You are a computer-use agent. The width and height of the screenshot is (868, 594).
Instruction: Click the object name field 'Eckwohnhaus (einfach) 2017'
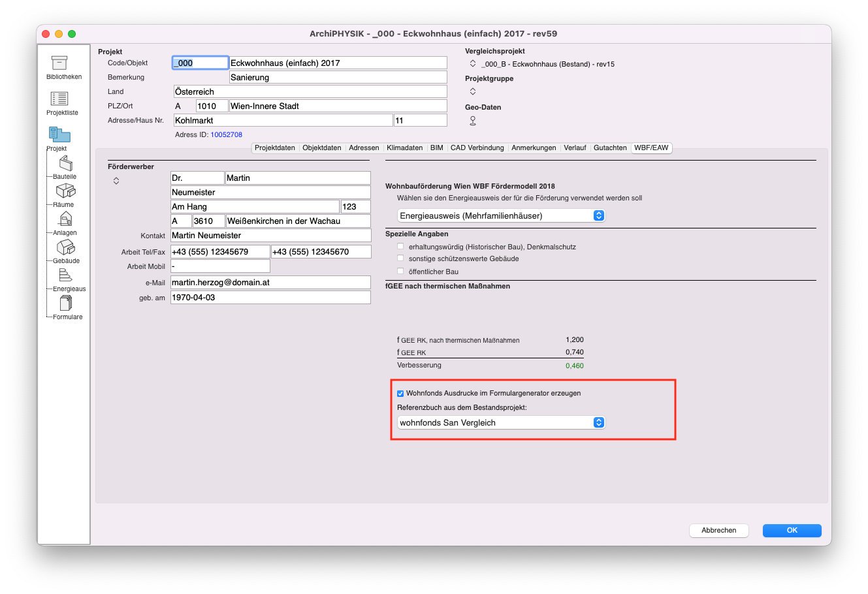338,63
